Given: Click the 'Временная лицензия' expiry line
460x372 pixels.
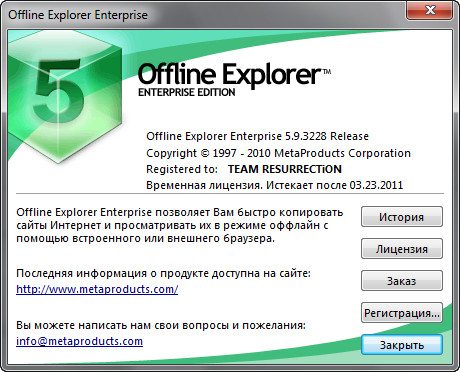Looking at the screenshot, I should click(x=274, y=185).
